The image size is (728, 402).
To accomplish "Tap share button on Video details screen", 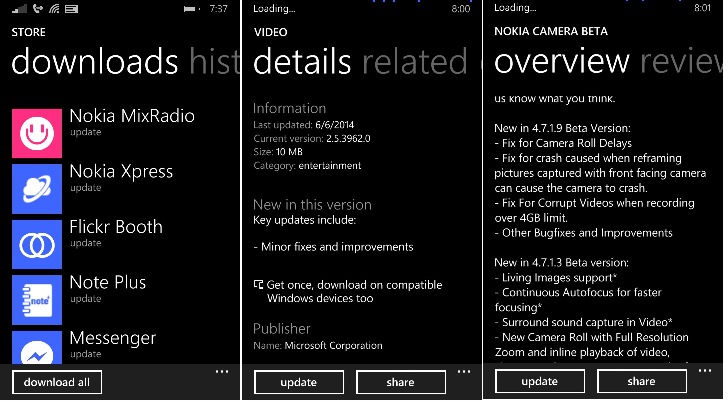I will click(x=401, y=382).
